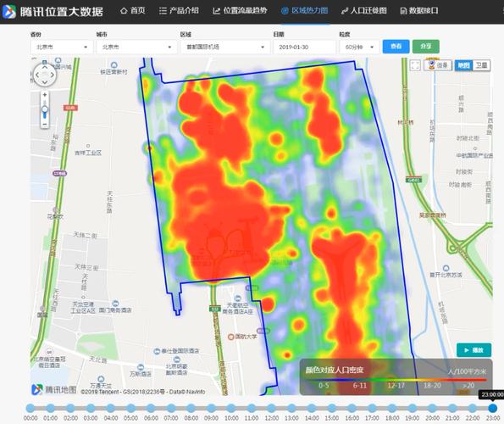The width and height of the screenshot is (504, 424).
Task: Jump to the 03:00 timeline marker
Action: coord(91,408)
